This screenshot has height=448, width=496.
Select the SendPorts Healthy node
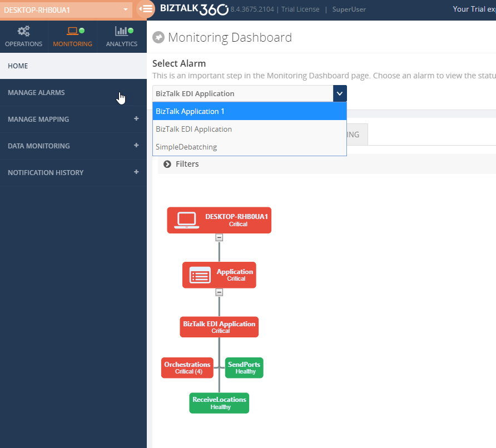point(244,368)
